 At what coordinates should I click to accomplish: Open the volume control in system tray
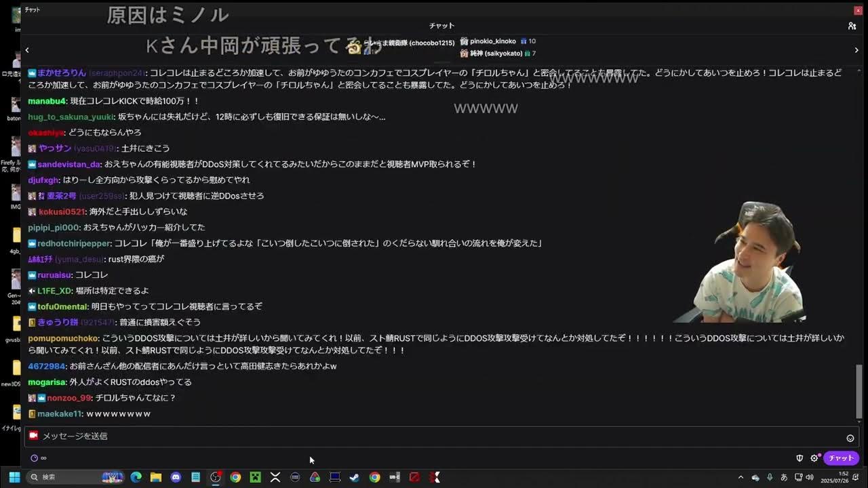[809, 477]
